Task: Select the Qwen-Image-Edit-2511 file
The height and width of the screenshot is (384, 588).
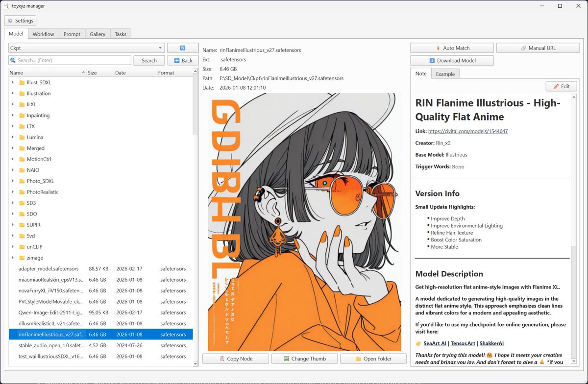Action: coord(100,312)
